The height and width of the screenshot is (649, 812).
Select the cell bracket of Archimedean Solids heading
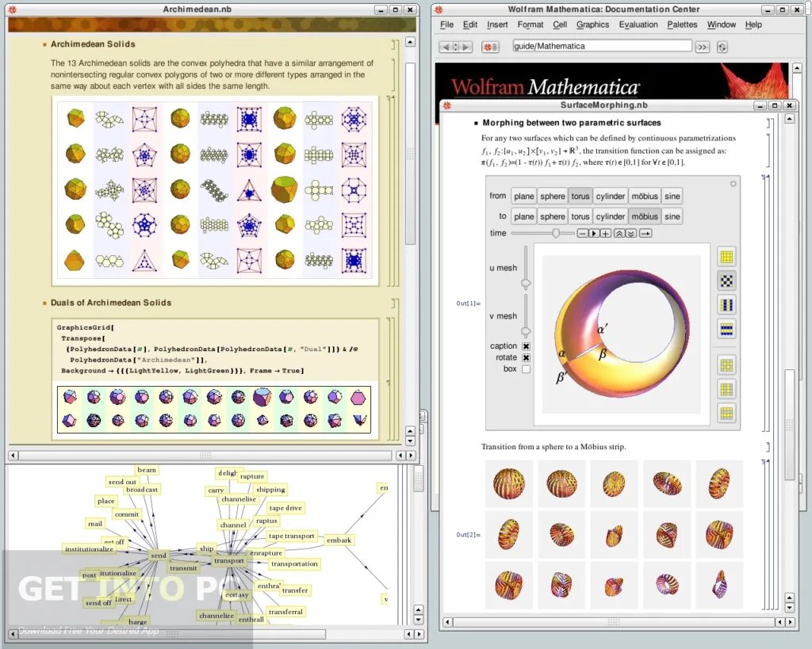click(395, 44)
